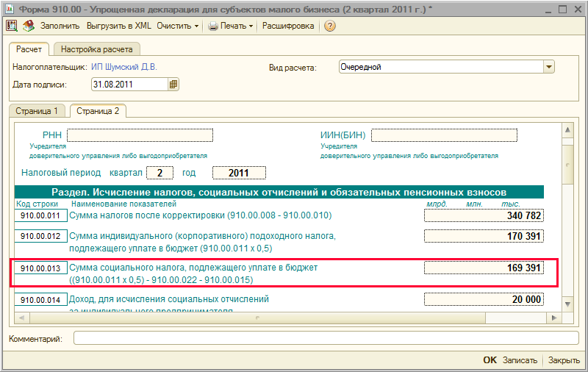Image resolution: width=588 pixels, height=372 pixels.
Task: Open the Печать dropdown arrow
Action: tap(251, 26)
